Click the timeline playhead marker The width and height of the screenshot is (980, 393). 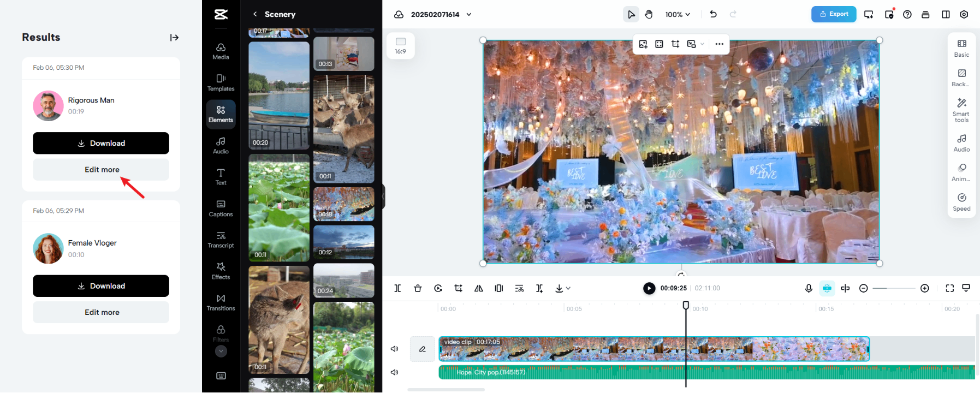pos(686,305)
